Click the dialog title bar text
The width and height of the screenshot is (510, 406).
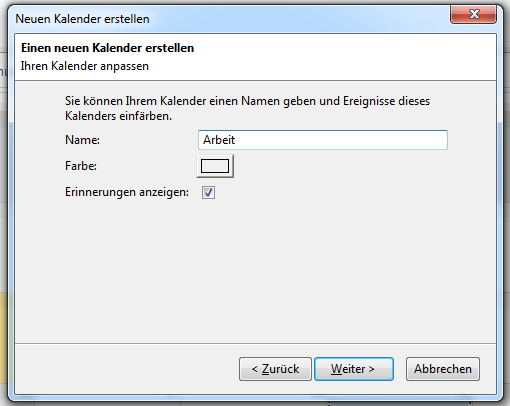point(82,19)
